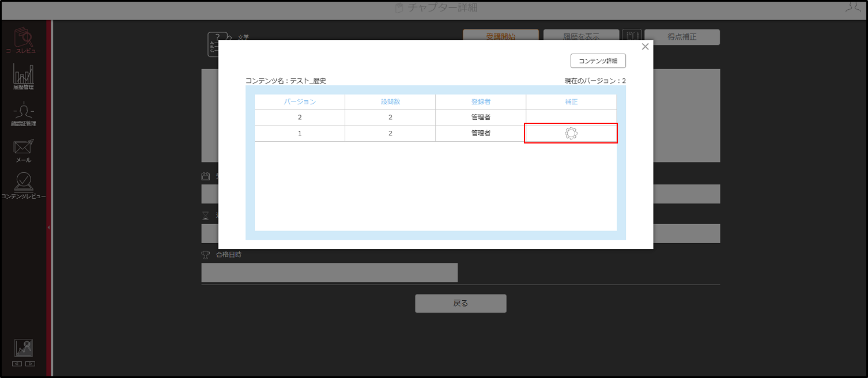Click the user profile icon in header

click(852, 7)
